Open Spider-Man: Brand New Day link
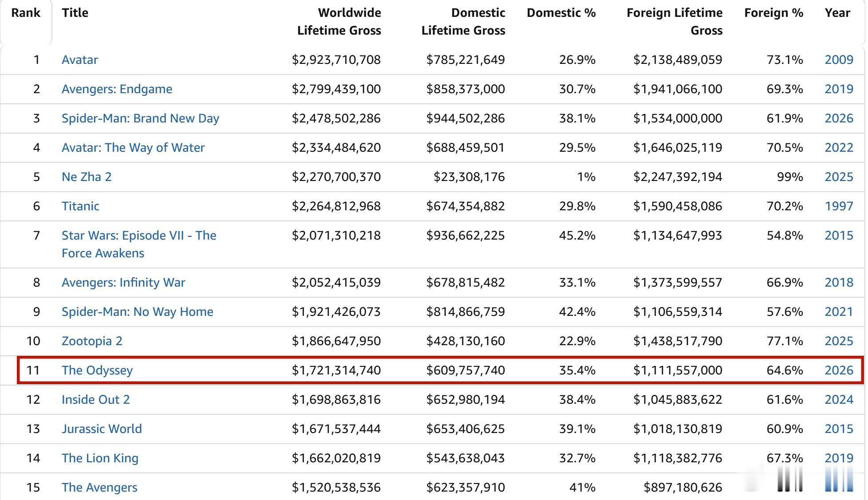Image resolution: width=868 pixels, height=500 pixels. pos(141,118)
